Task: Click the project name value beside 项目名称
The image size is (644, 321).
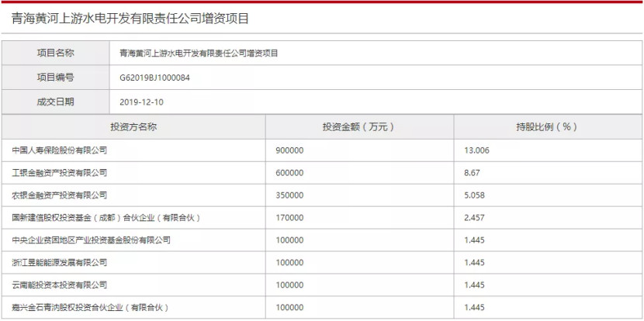Action: click(x=199, y=53)
